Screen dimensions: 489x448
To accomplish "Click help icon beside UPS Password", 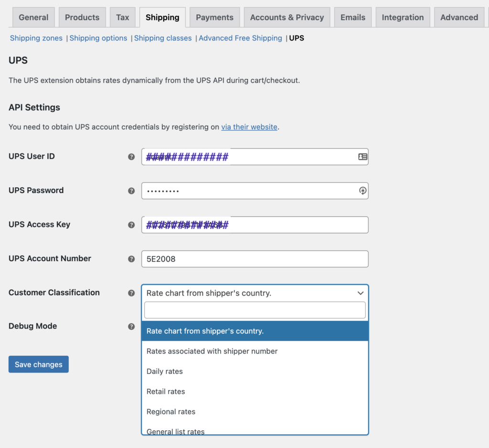I will coord(131,191).
